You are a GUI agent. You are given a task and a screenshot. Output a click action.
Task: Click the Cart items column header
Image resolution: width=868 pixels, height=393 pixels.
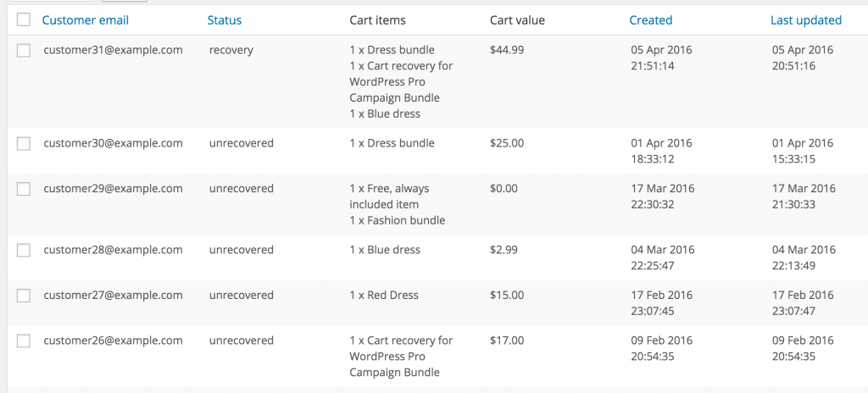[x=377, y=20]
